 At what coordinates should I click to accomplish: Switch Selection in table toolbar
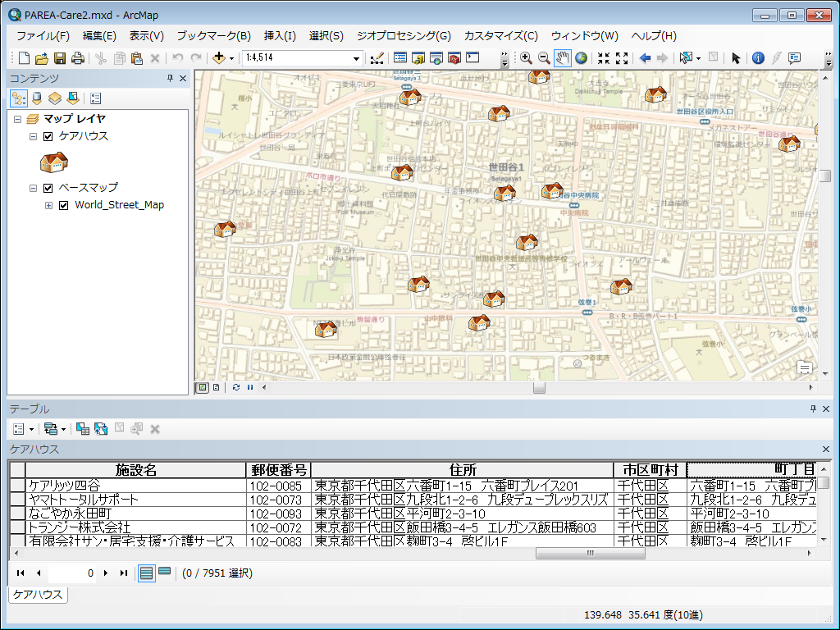pyautogui.click(x=101, y=428)
